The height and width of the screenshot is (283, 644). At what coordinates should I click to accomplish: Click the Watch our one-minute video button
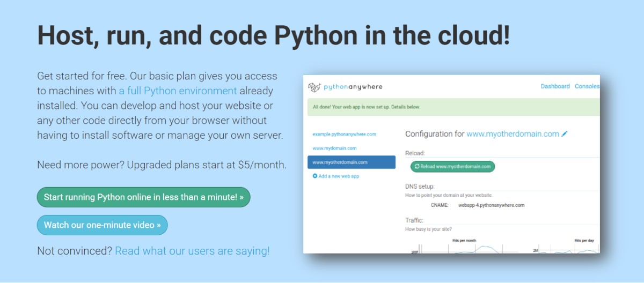(103, 225)
